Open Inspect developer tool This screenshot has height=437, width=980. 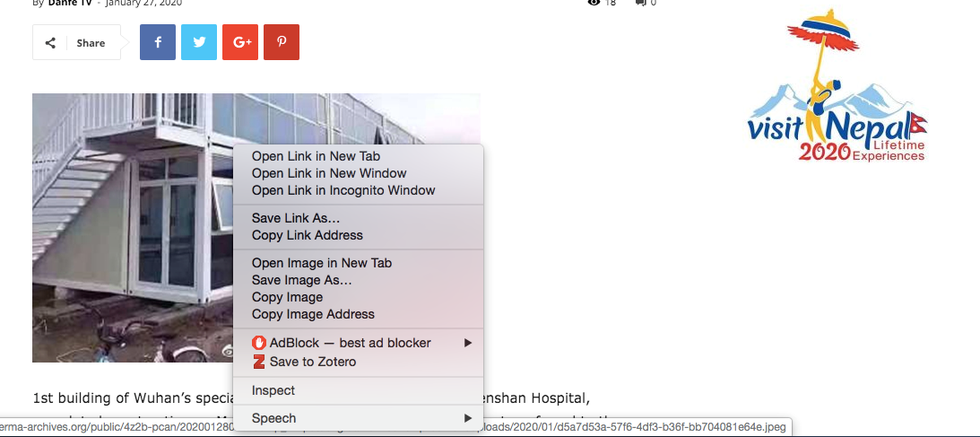tap(358, 390)
